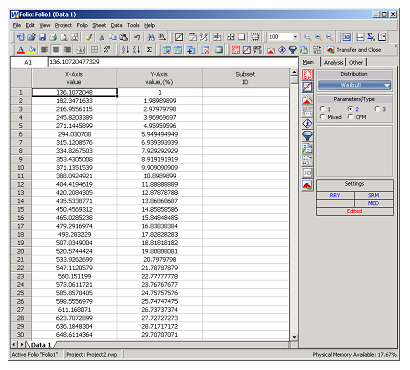Click the Help menu

click(149, 25)
